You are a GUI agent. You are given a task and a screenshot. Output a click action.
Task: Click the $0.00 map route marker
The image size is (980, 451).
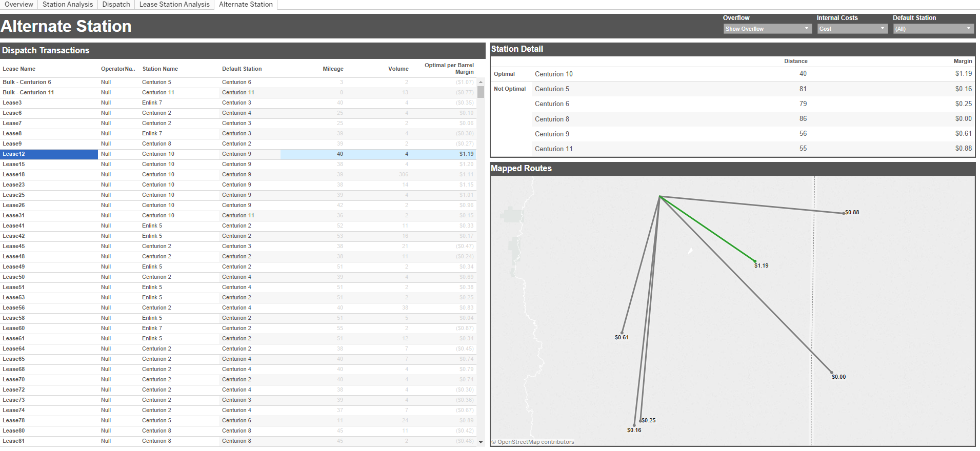(x=831, y=373)
